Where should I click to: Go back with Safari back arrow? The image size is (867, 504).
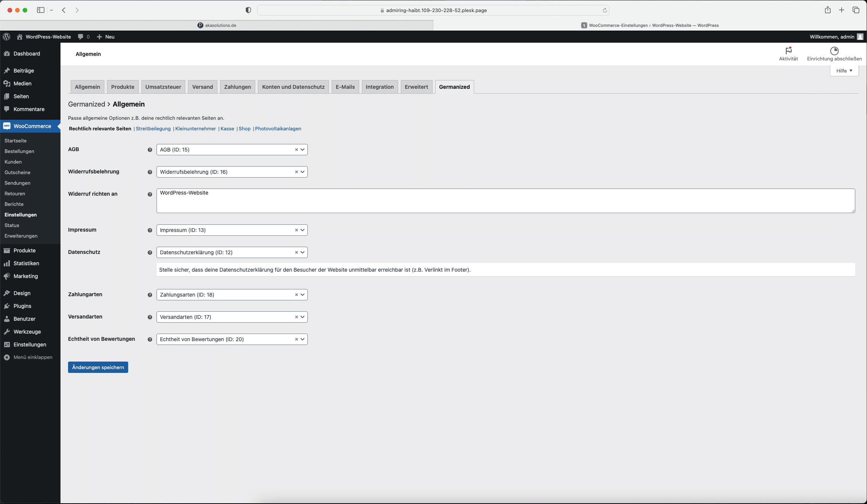pos(64,10)
